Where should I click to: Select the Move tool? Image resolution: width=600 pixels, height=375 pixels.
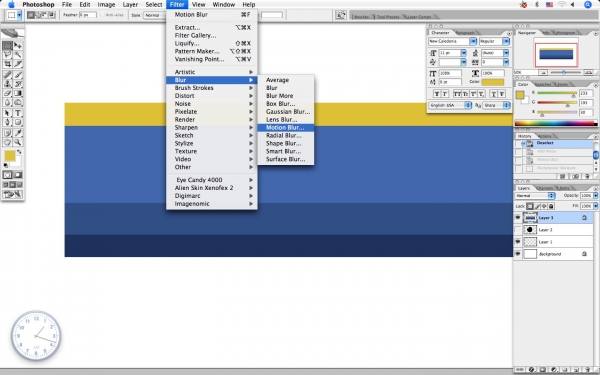pyautogui.click(x=18, y=46)
